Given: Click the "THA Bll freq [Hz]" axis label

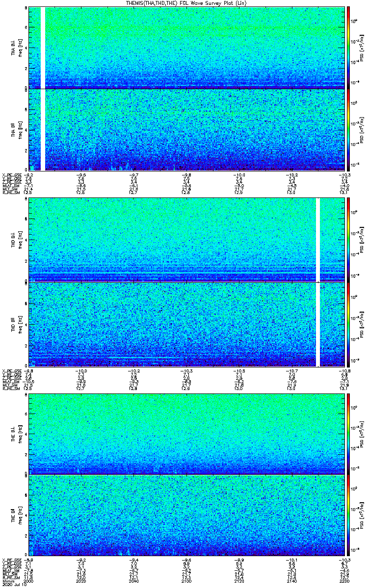Looking at the screenshot, I should tap(16, 130).
